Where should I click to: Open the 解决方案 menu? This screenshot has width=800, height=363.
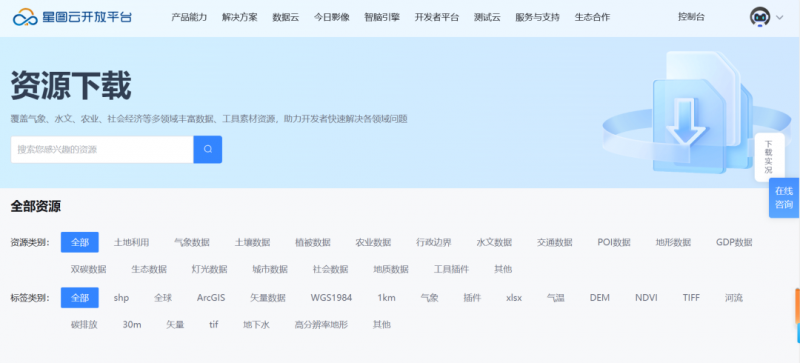[240, 17]
